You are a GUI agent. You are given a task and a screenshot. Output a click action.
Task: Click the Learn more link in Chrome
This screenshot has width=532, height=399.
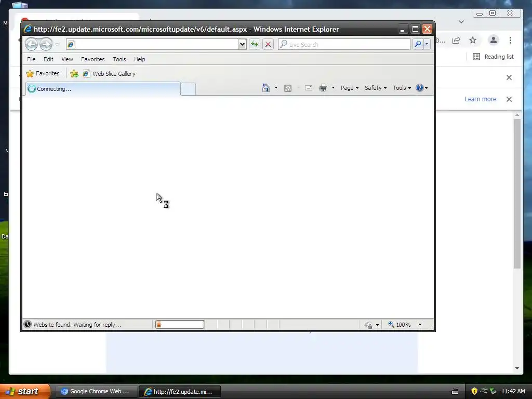[x=481, y=99]
